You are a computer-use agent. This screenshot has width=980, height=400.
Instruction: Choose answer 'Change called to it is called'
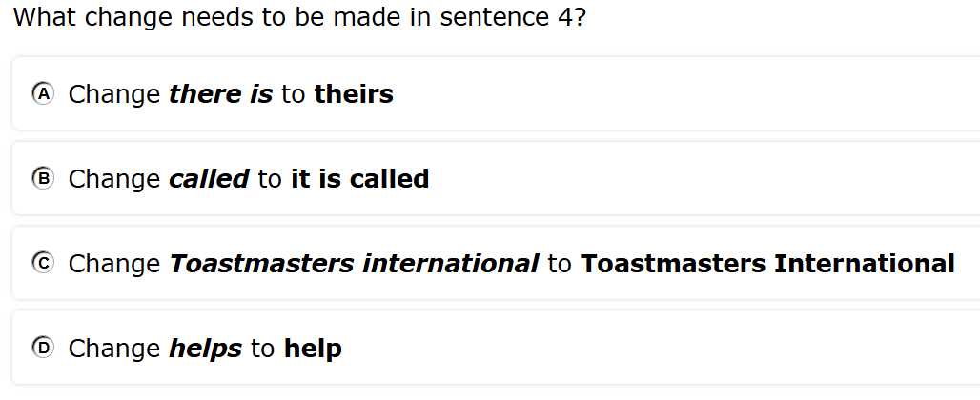click(497, 178)
